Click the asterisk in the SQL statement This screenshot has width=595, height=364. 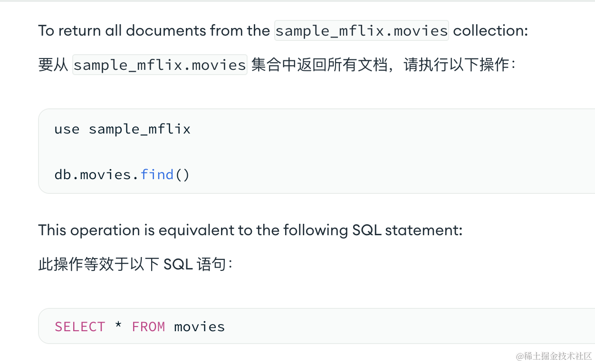[x=118, y=326]
